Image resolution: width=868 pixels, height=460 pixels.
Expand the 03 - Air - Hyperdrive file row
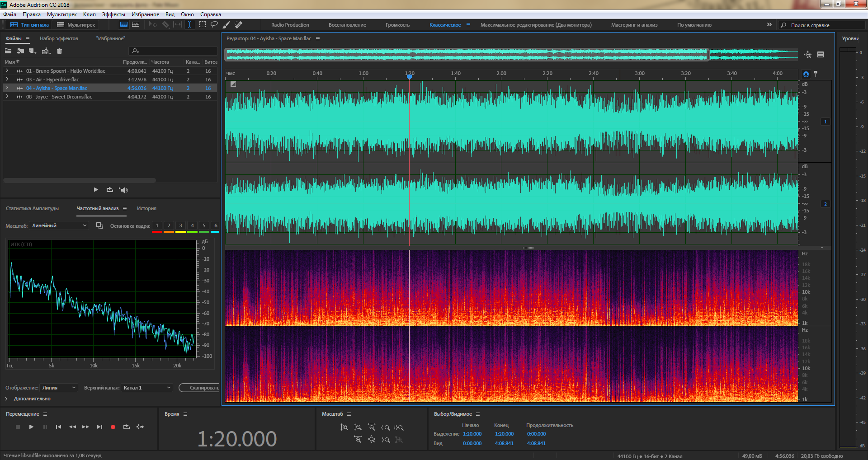[7, 79]
